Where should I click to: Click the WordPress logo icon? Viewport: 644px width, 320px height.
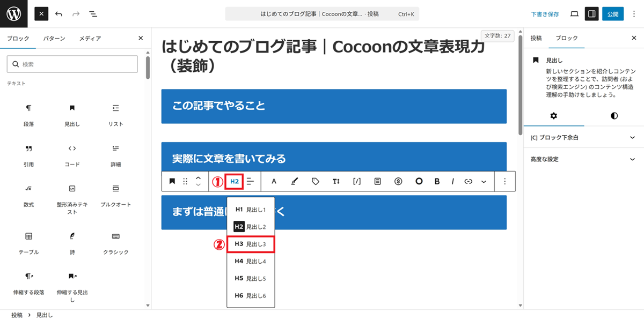[x=14, y=14]
